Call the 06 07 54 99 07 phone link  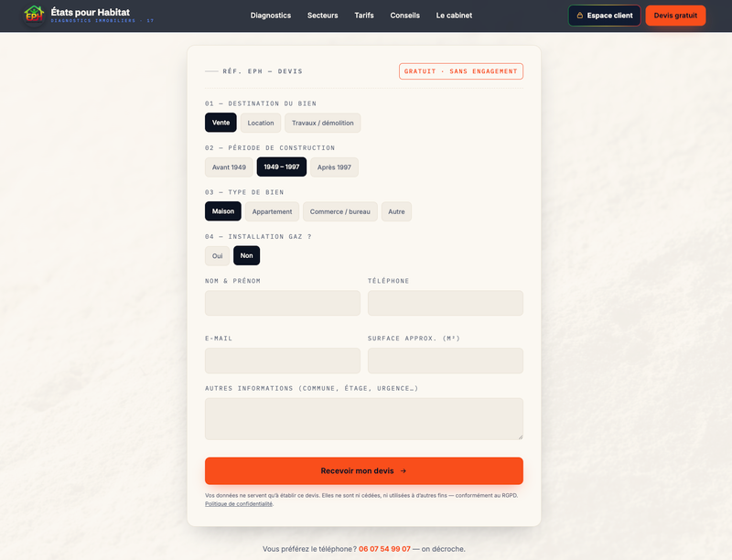[384, 549]
